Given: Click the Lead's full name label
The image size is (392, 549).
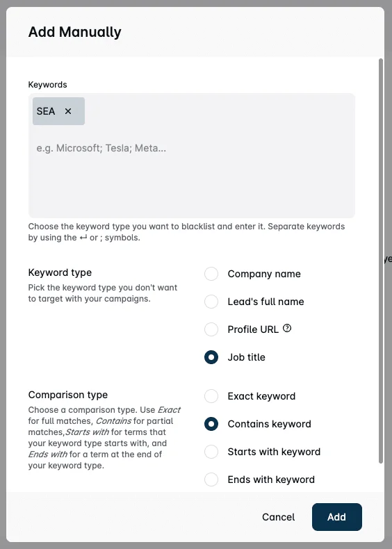Looking at the screenshot, I should click(x=266, y=302).
